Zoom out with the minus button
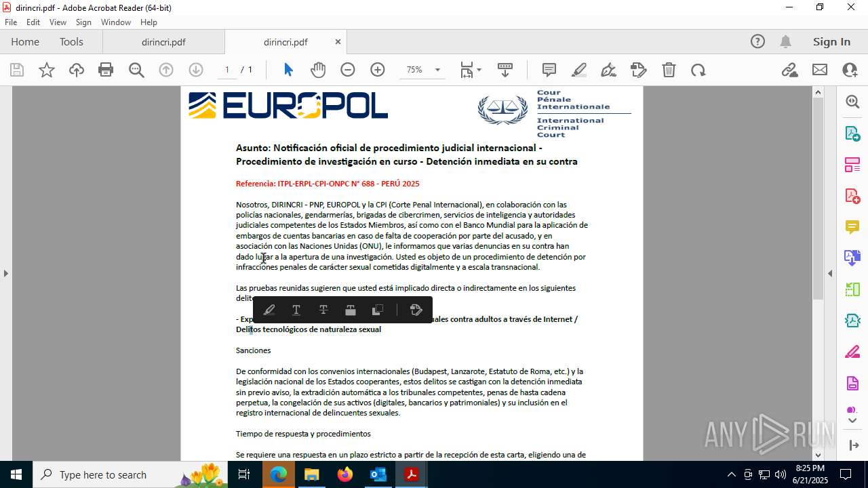This screenshot has height=488, width=868. pos(348,70)
